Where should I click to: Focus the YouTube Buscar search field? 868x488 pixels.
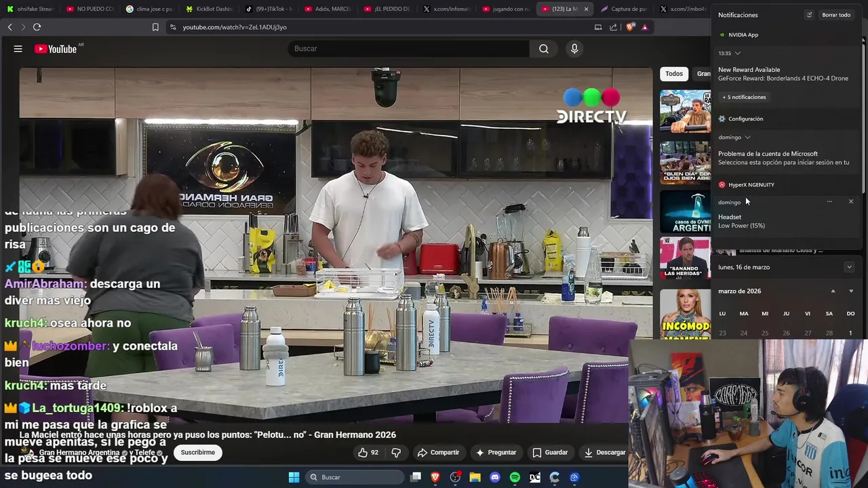409,49
